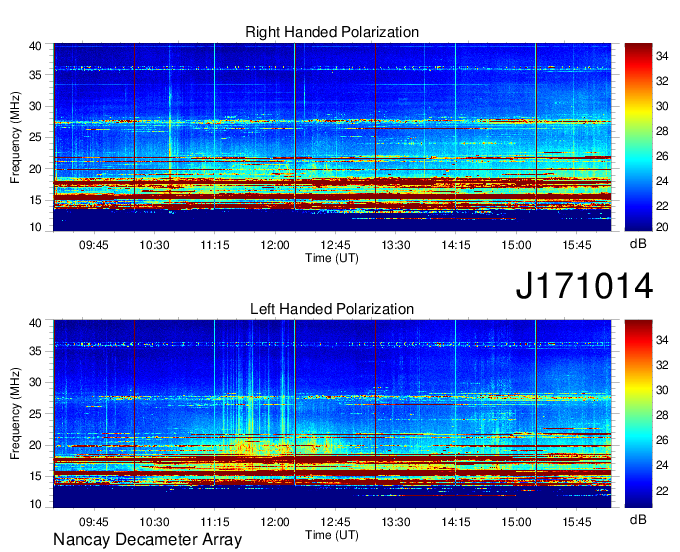680x552 pixels.
Task: Click the 28 value on Left Handed color bar
Action: pyautogui.click(x=662, y=415)
